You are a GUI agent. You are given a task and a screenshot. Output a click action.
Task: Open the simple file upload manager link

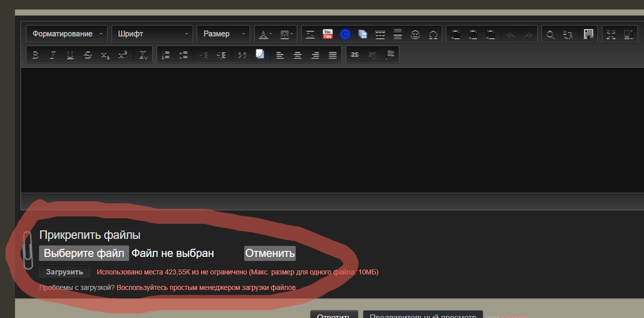[206, 287]
